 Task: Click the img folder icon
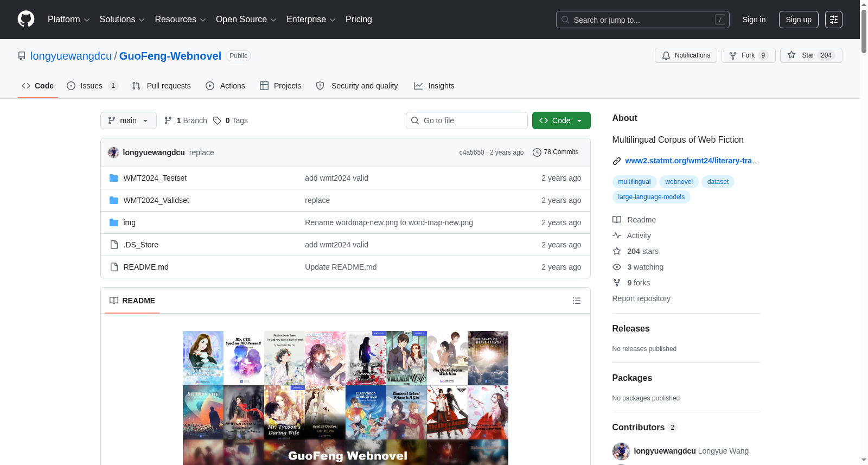[x=114, y=222]
